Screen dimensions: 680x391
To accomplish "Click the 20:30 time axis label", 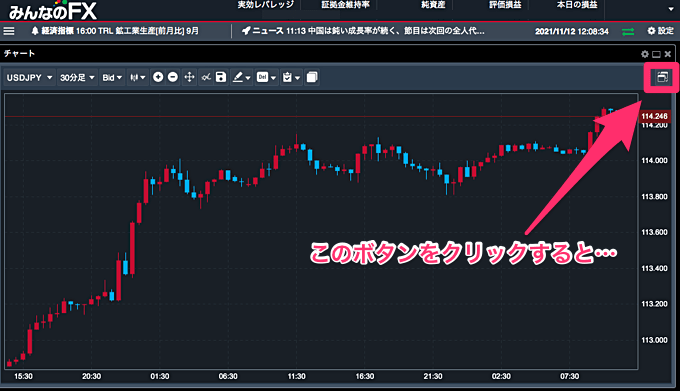I will coord(92,376).
